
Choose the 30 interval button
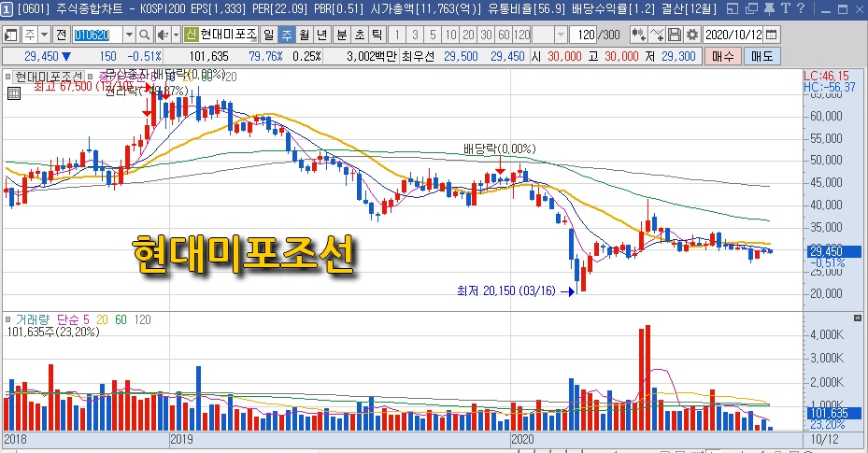486,35
